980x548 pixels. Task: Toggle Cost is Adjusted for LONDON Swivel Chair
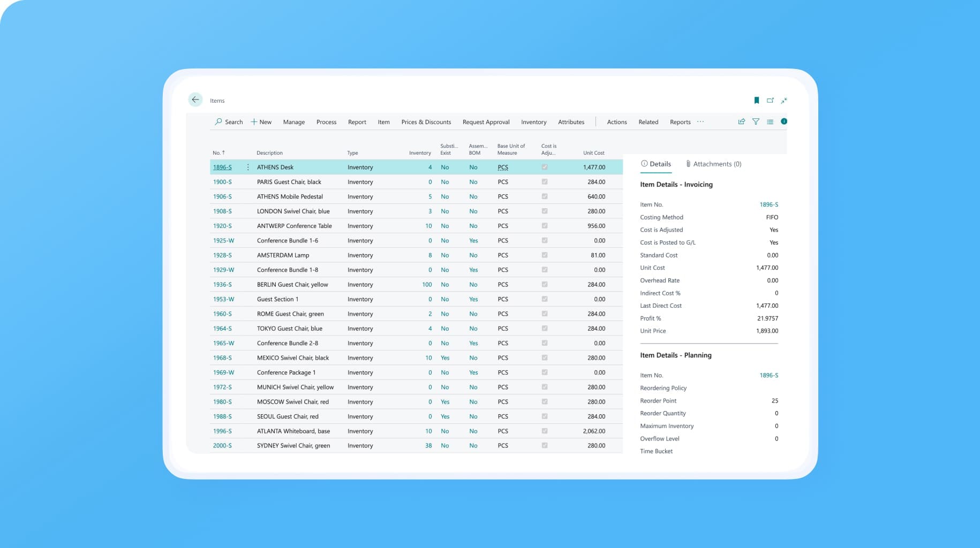coord(545,211)
